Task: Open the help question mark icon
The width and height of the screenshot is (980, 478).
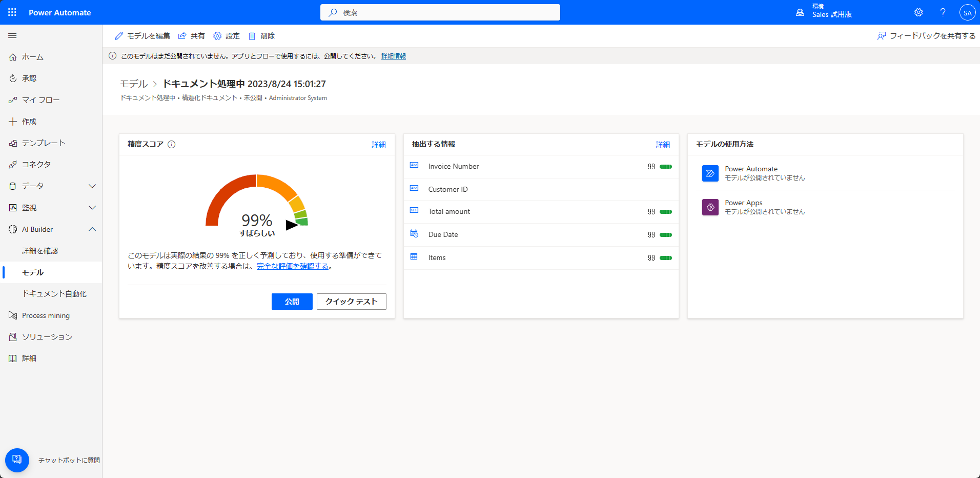Action: click(x=943, y=12)
